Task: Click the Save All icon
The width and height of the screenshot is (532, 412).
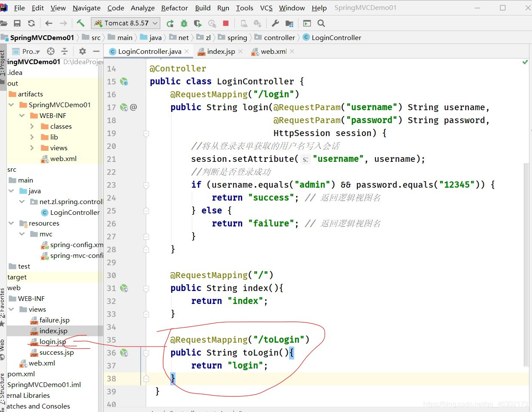Action: 17,23
